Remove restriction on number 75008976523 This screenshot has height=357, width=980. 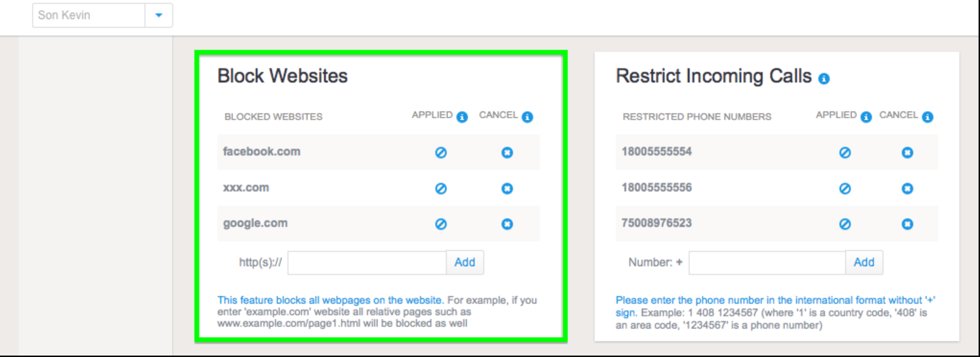908,224
